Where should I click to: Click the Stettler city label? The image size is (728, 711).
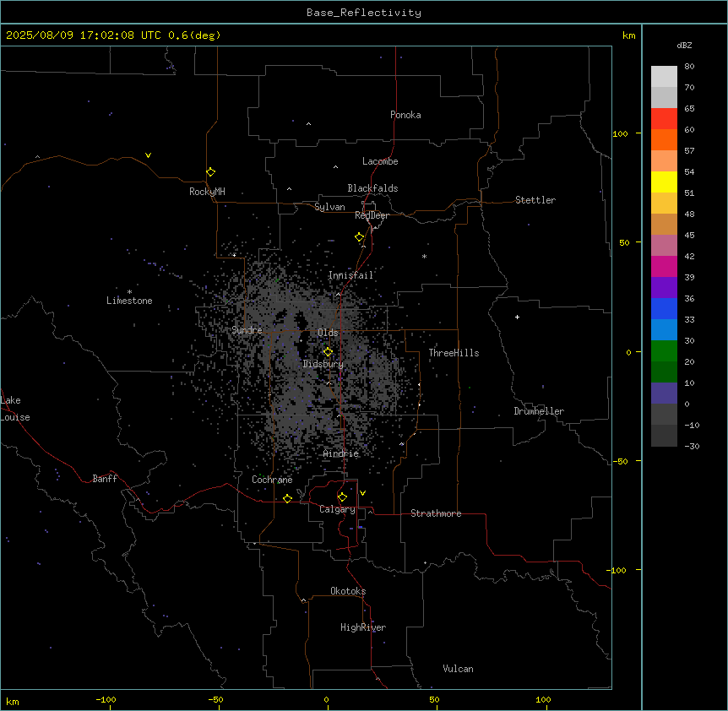coord(535,200)
